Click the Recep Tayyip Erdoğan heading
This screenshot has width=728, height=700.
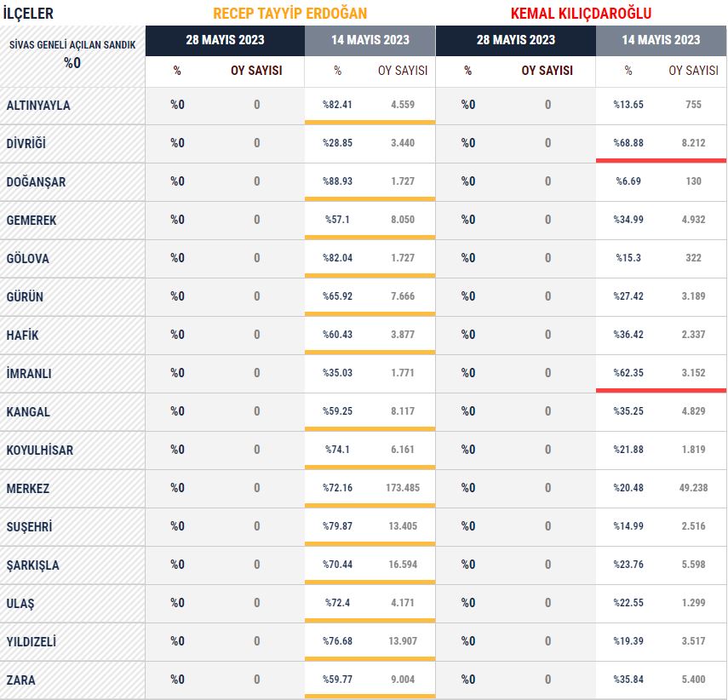tap(289, 13)
